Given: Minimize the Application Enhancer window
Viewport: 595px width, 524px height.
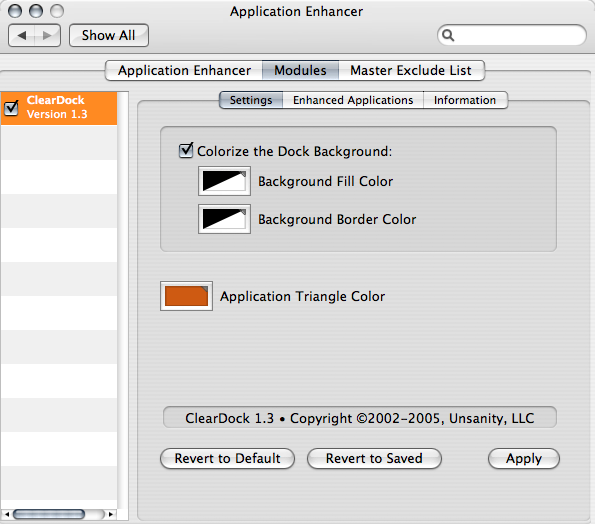Looking at the screenshot, I should click(x=36, y=11).
